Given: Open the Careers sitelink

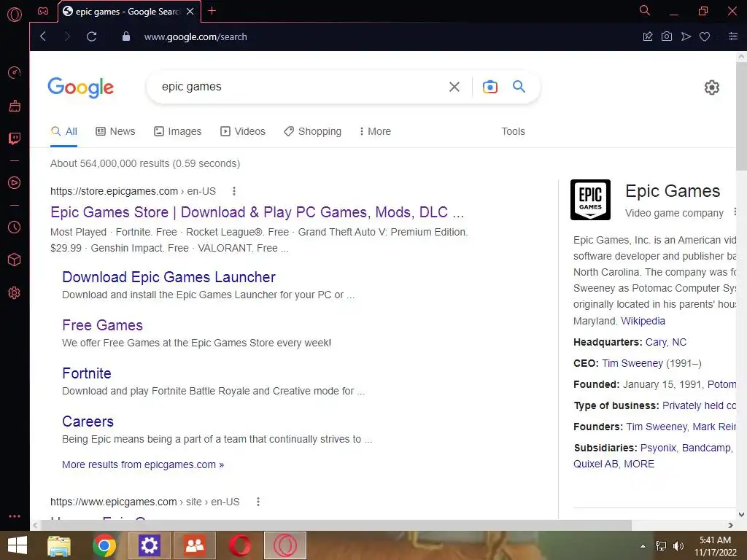Looking at the screenshot, I should tap(88, 421).
